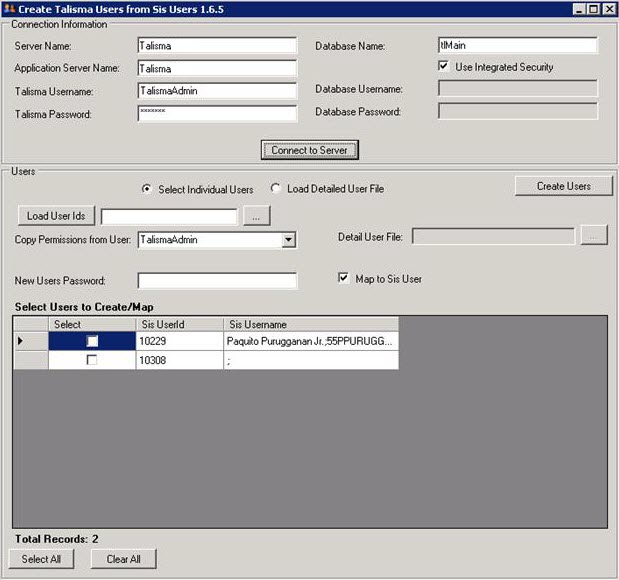
Task: Open Copy Permissions from User dropdown
Action: (289, 240)
